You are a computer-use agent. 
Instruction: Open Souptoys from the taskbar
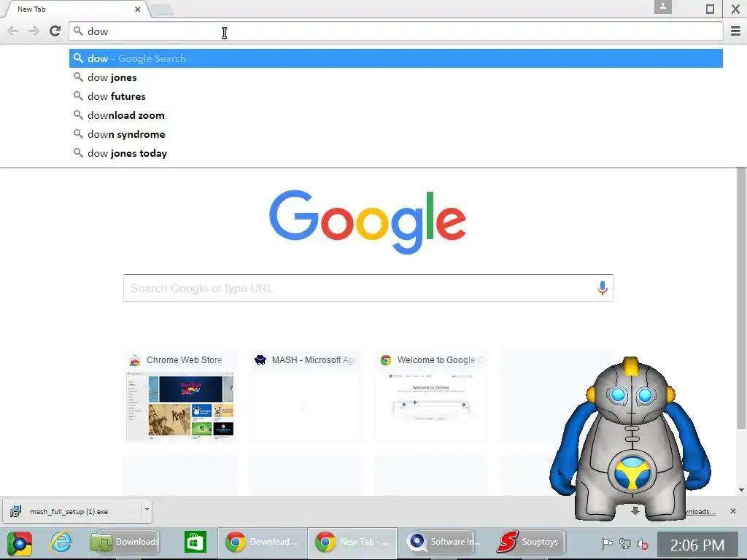[530, 542]
